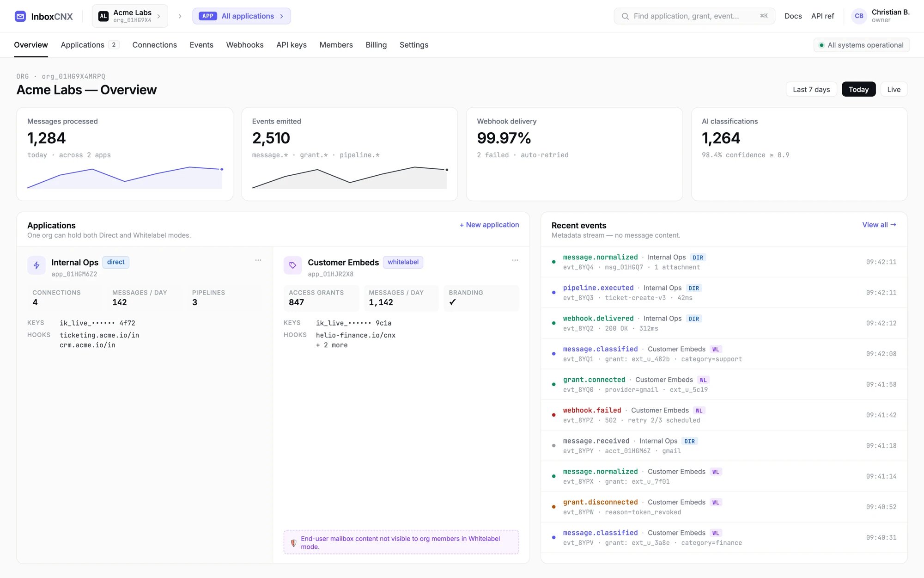Open the webhook.delivered event row

coord(724,323)
